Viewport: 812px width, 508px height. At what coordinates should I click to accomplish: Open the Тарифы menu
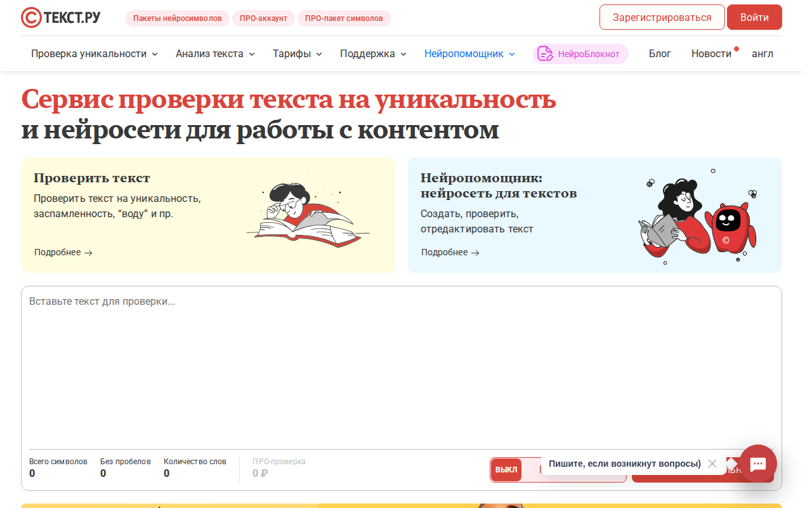[298, 54]
